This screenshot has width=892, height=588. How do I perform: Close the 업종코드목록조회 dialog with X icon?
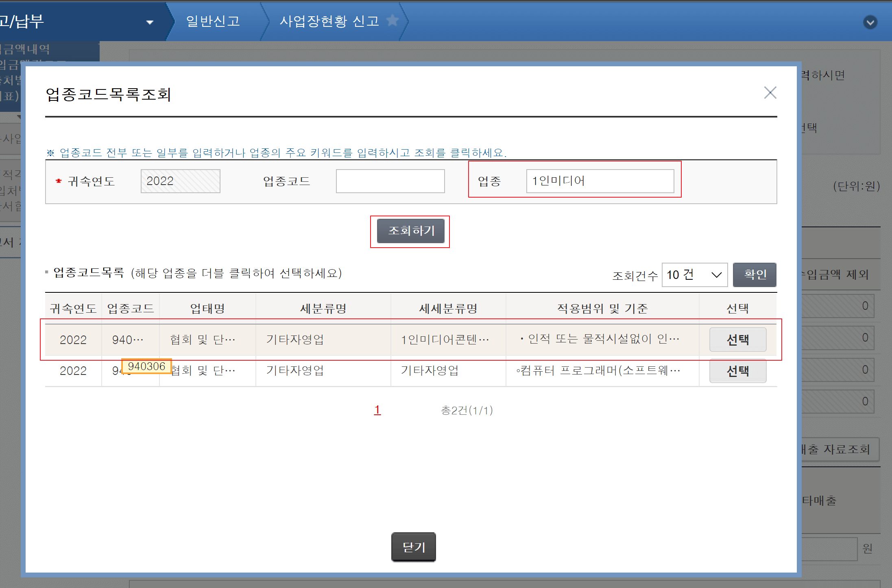tap(770, 93)
